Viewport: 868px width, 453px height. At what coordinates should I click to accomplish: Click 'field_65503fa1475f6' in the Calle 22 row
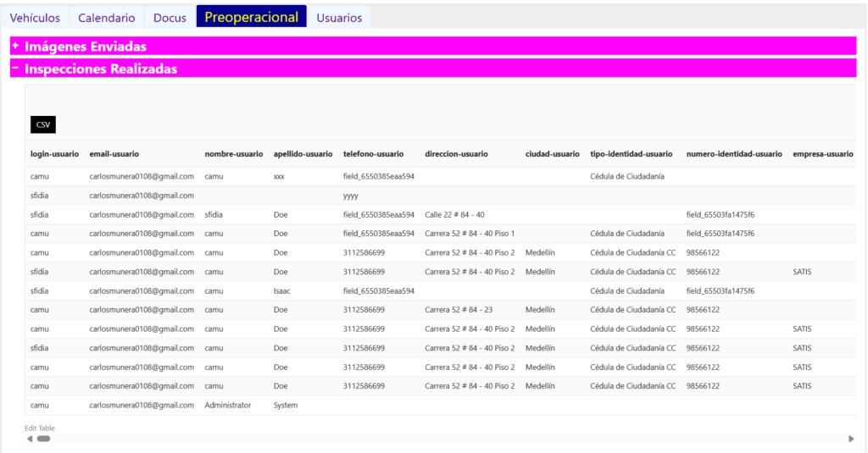click(x=721, y=214)
